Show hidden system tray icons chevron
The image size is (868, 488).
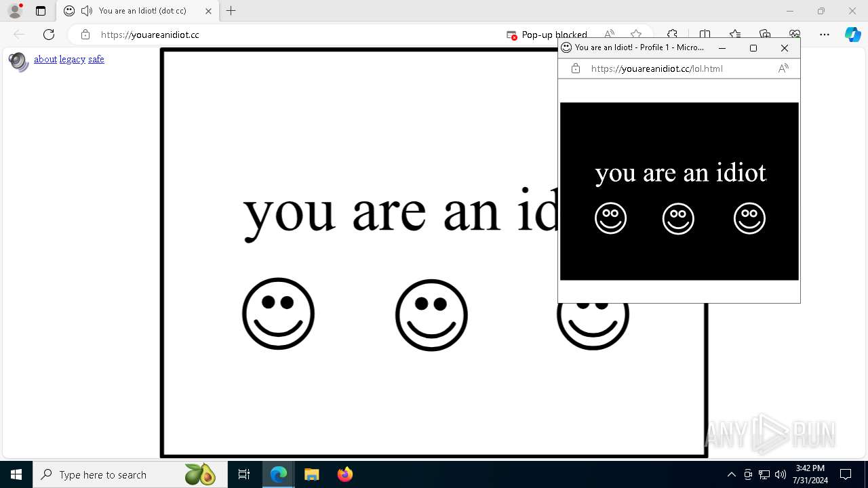click(x=732, y=474)
